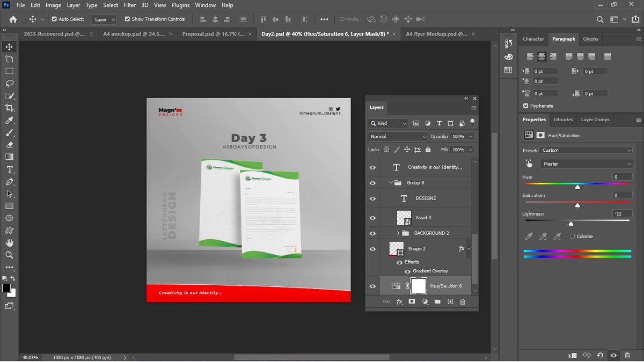Viewport: 644px width, 362px height.
Task: Hide the Group 8 layer group
Action: click(x=372, y=183)
